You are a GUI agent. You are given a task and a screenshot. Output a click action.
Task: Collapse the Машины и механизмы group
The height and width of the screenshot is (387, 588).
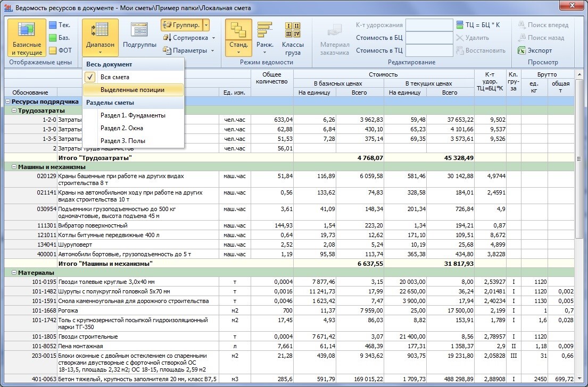coord(14,167)
